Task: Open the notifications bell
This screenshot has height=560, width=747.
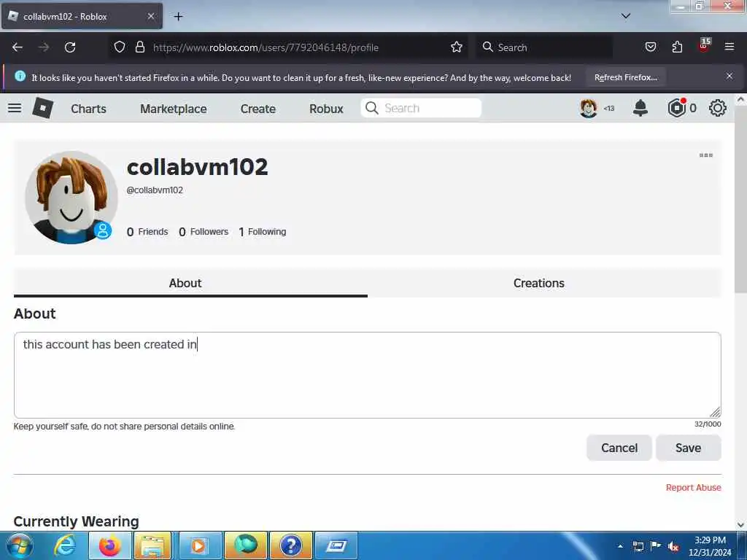Action: (640, 108)
